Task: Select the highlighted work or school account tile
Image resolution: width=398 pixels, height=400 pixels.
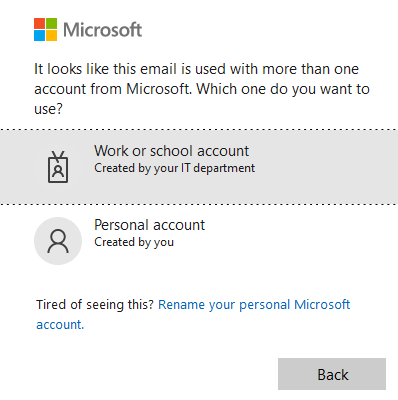Action: point(199,167)
